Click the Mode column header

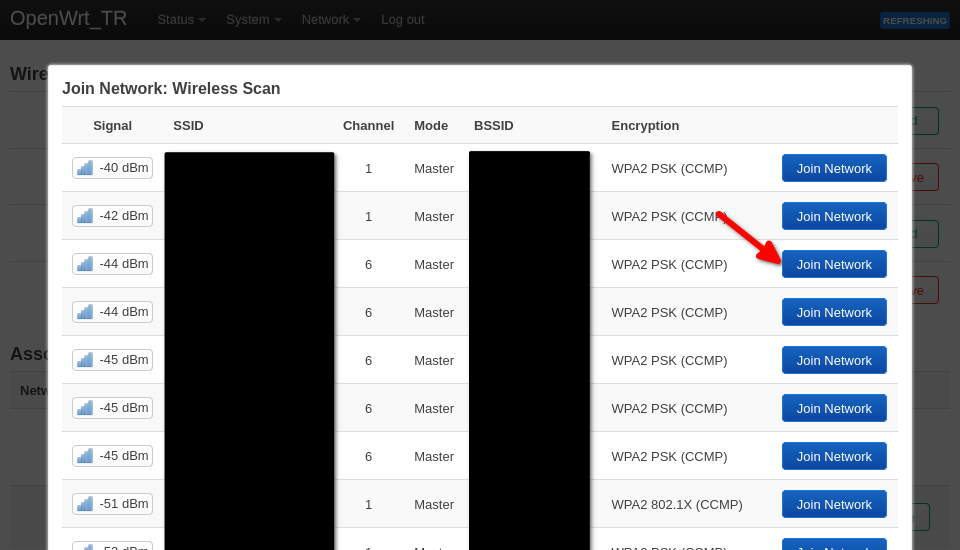click(x=431, y=125)
